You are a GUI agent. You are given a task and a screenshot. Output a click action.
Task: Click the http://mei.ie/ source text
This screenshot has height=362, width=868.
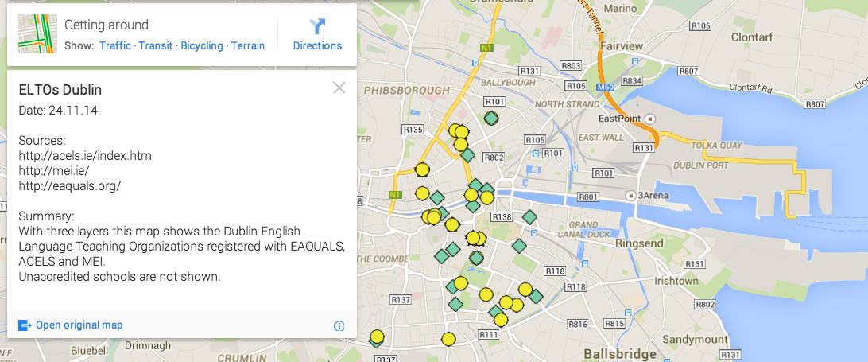pos(54,171)
